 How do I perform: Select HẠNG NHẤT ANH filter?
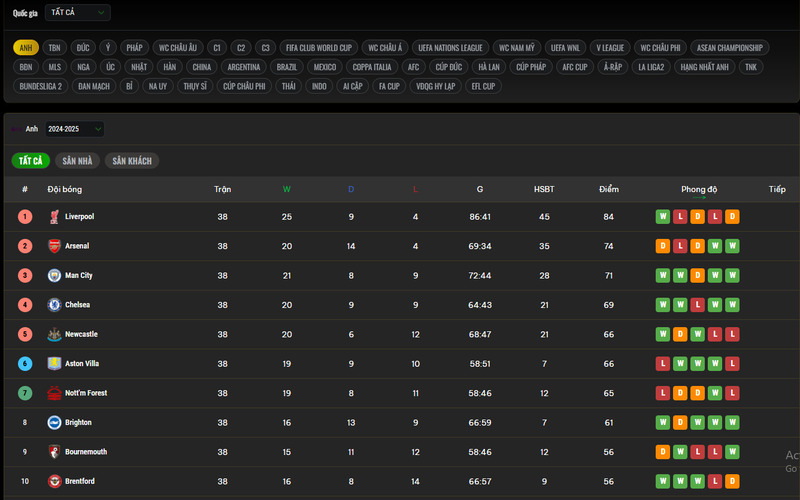point(705,67)
